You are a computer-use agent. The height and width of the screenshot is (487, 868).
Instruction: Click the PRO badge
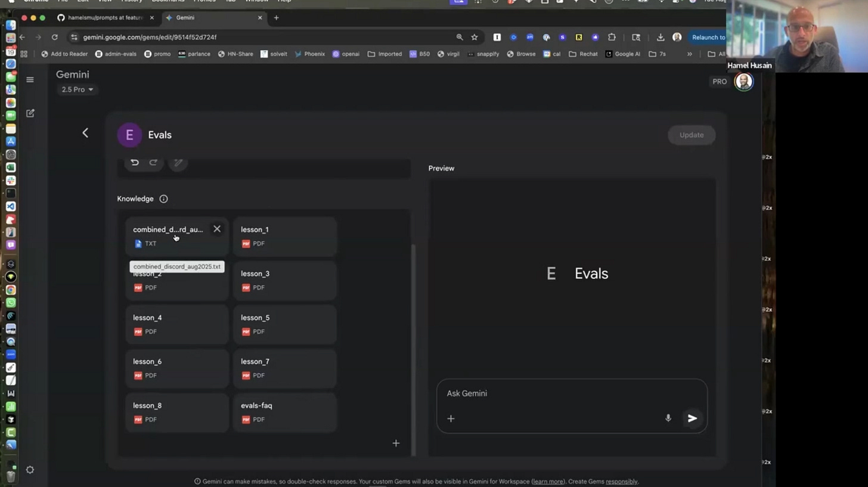[720, 82]
